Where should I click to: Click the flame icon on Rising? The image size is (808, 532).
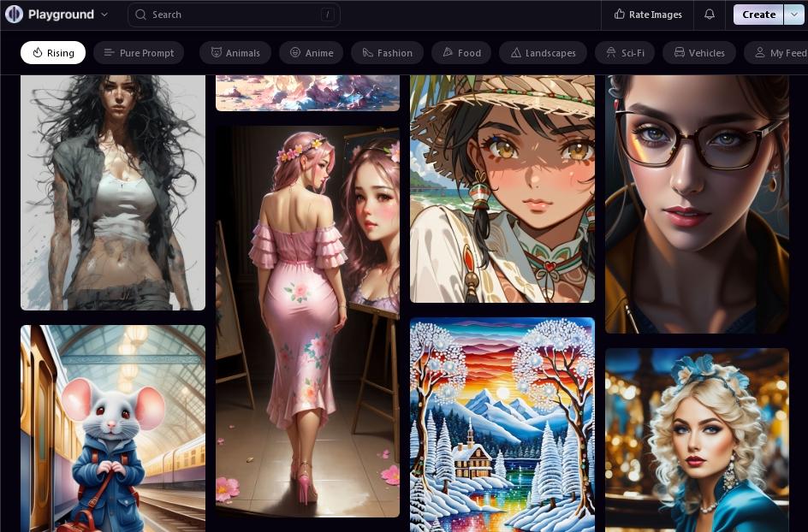38,53
